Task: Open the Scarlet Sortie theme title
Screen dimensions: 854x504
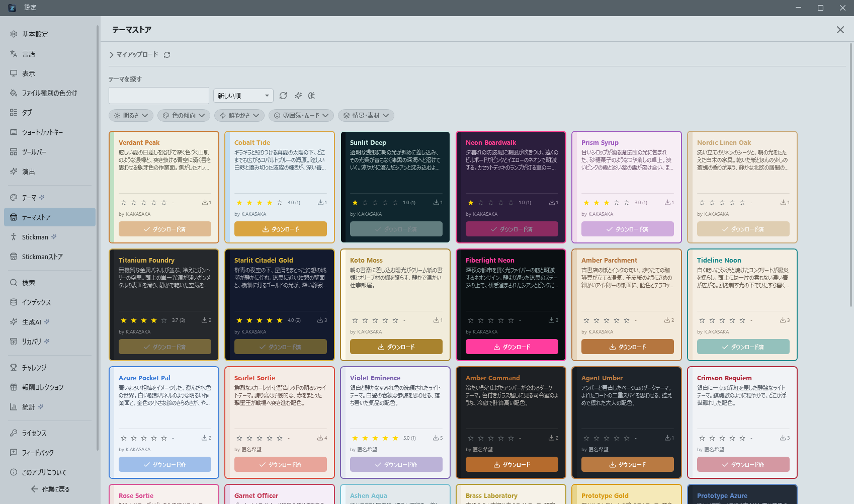Action: pos(254,378)
